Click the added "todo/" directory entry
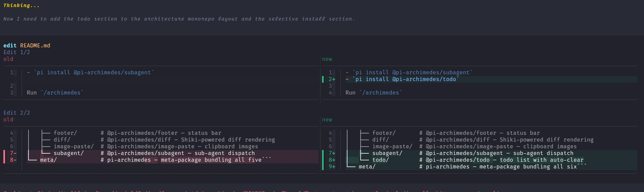The height and width of the screenshot is (192, 644). [381, 160]
